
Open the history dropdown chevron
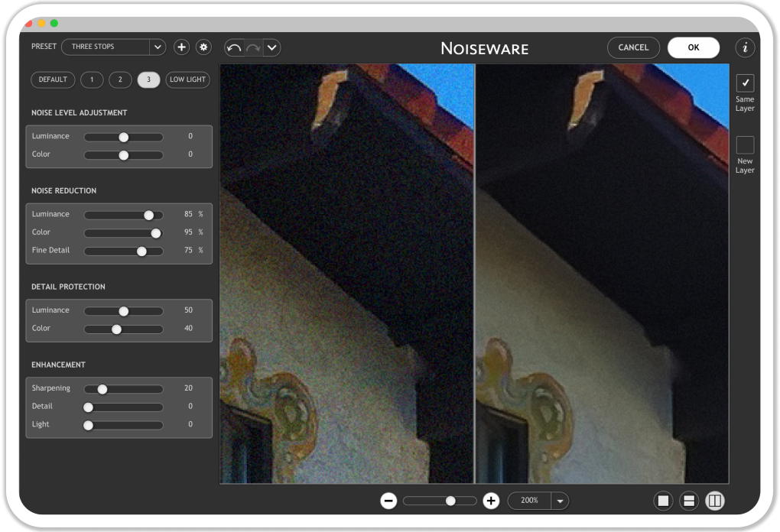pos(271,47)
